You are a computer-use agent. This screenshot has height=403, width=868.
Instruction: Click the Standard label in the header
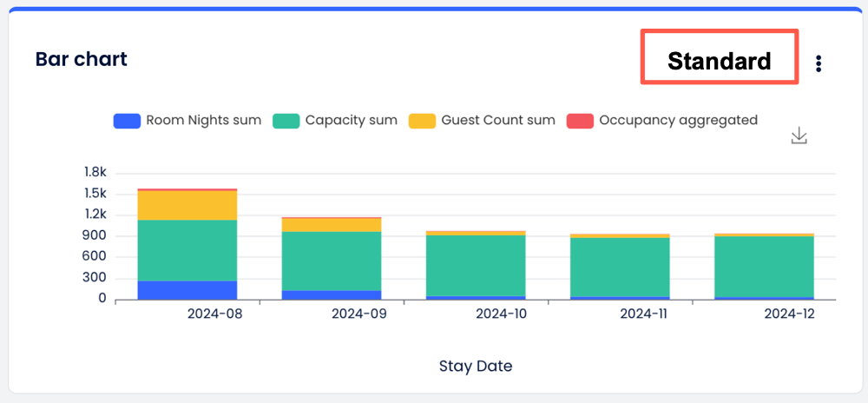[719, 61]
